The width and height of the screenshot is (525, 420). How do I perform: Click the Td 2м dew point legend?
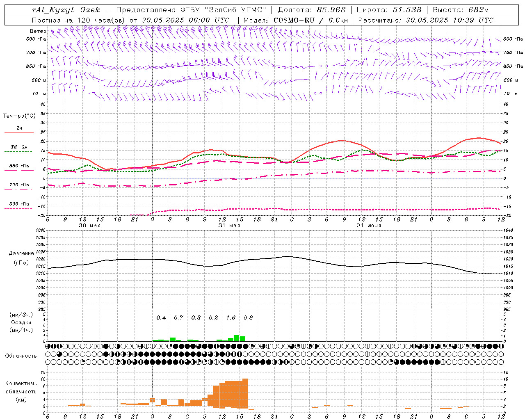click(x=19, y=147)
